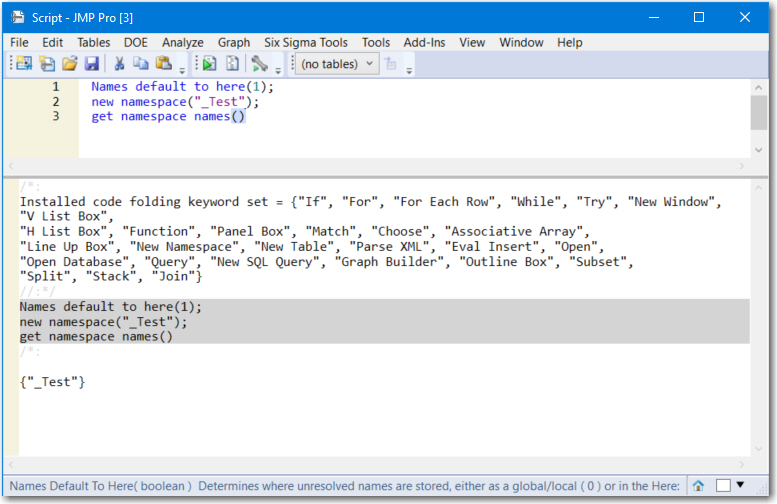The width and height of the screenshot is (777, 504).
Task: Click the script editor scroll-down arrow
Action: pos(758,150)
